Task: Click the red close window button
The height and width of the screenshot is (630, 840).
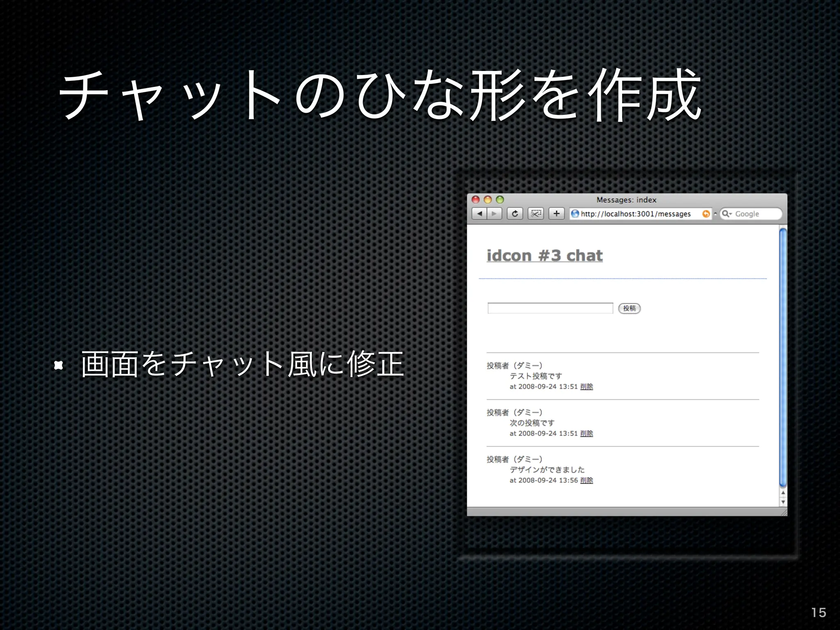Action: pos(476,200)
